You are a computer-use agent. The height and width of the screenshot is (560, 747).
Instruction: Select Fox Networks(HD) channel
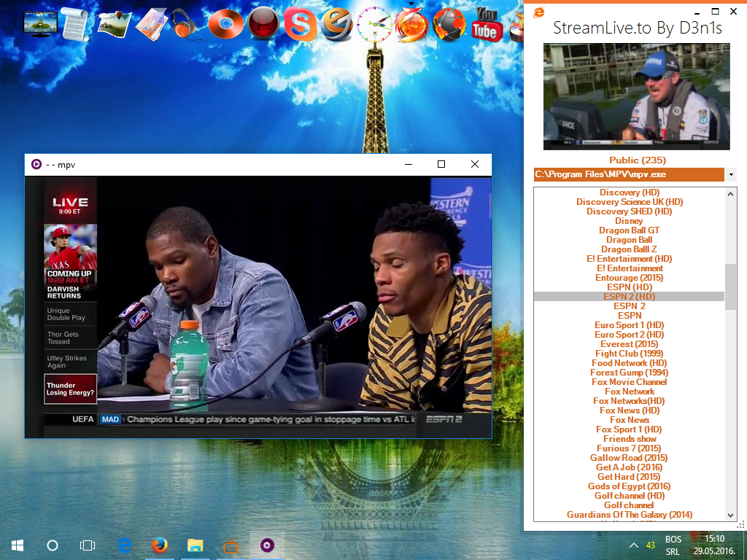(630, 402)
